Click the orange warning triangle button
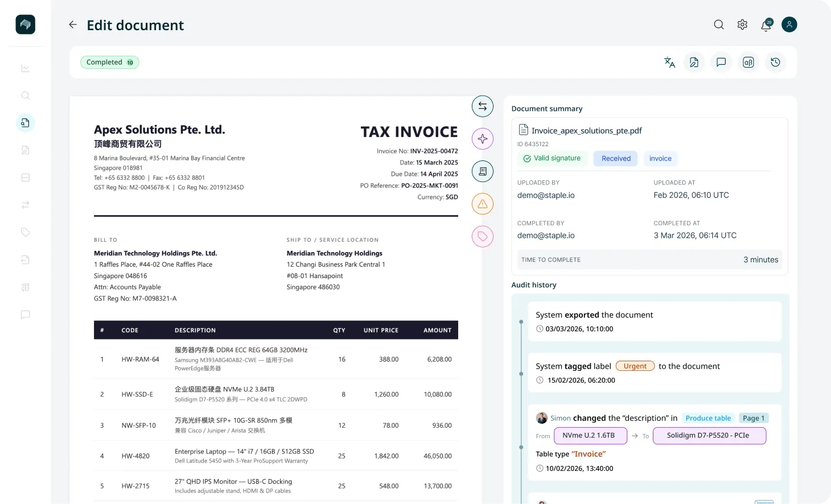831x504 pixels. pyautogui.click(x=483, y=204)
